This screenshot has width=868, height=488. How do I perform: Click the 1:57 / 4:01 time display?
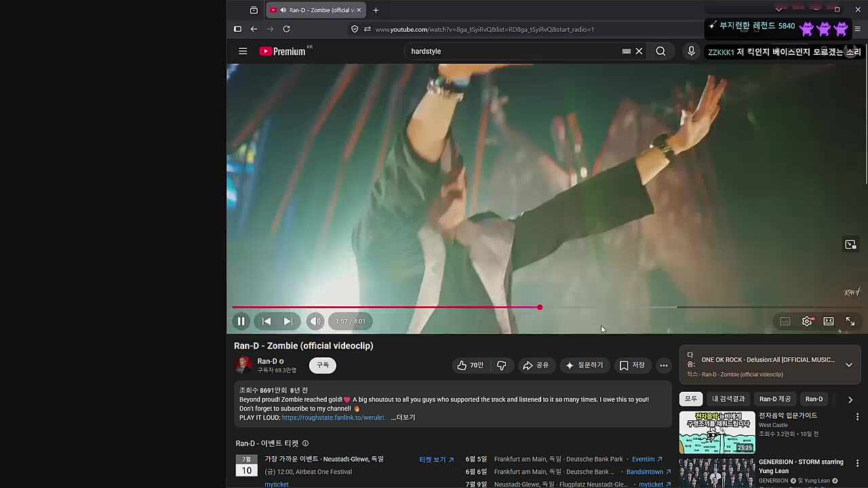[x=351, y=321]
